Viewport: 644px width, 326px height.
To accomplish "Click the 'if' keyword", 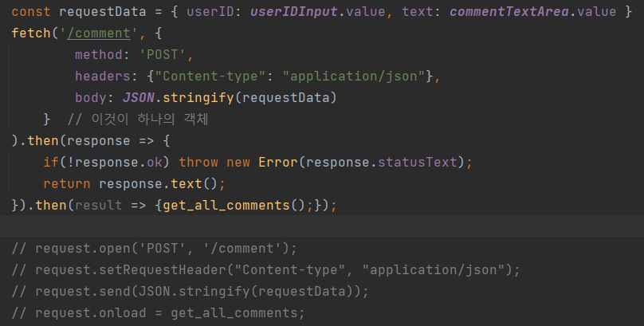I will (51, 162).
